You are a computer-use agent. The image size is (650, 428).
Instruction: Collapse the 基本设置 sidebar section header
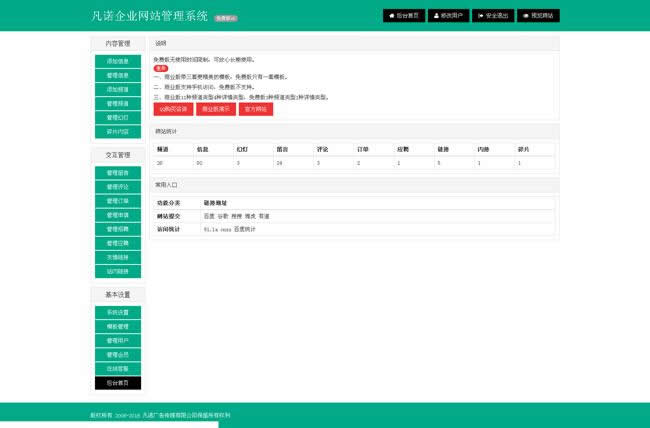[118, 295]
